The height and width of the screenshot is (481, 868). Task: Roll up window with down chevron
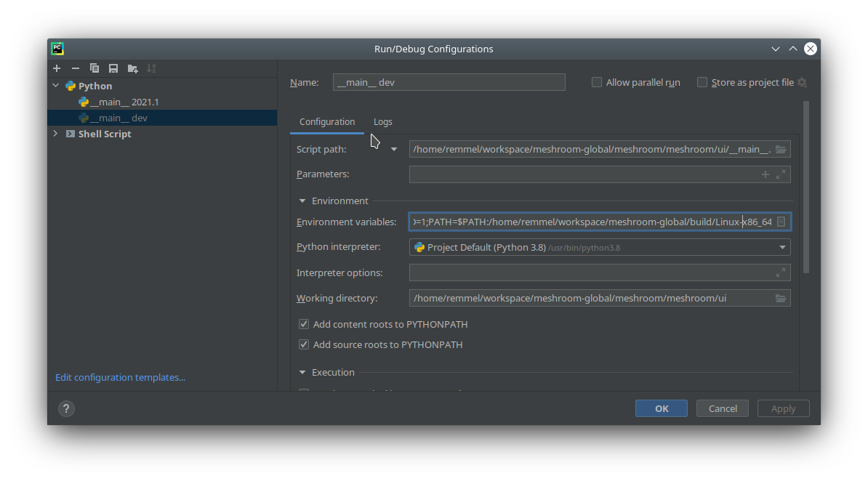click(776, 49)
